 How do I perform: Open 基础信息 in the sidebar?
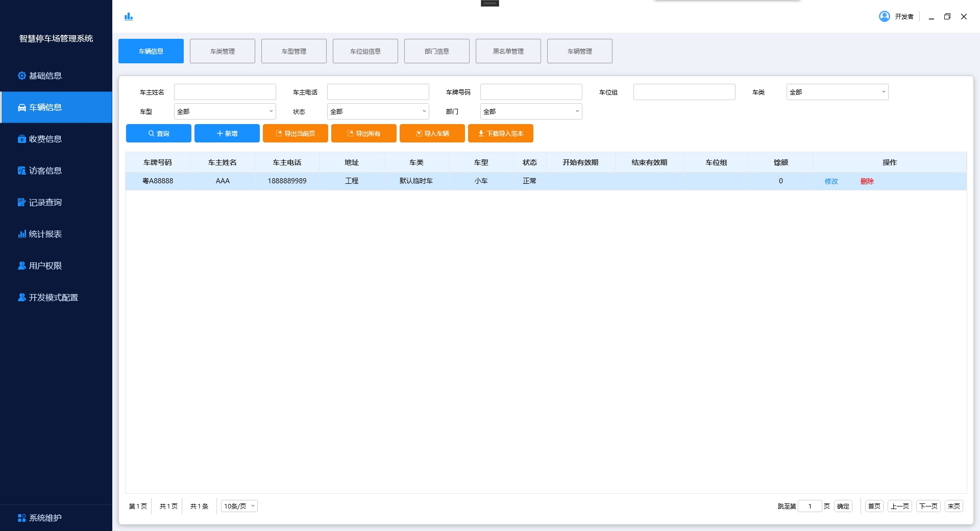pos(45,76)
